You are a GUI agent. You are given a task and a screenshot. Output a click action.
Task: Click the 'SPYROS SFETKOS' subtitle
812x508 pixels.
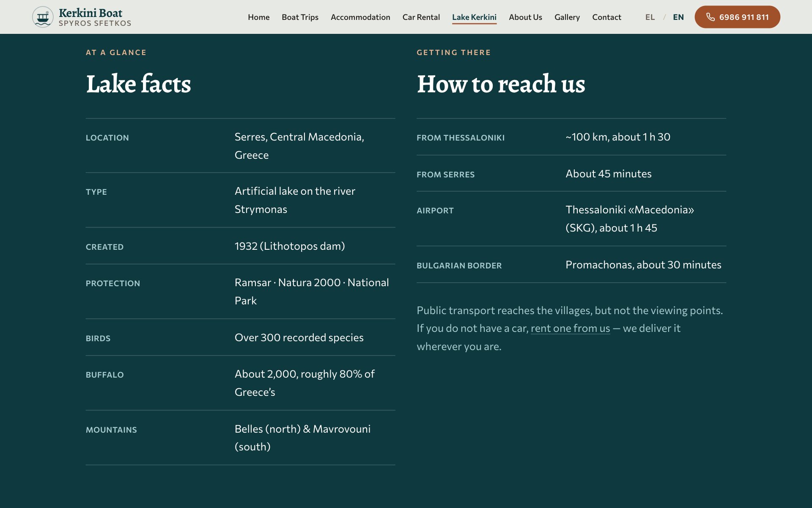(95, 23)
